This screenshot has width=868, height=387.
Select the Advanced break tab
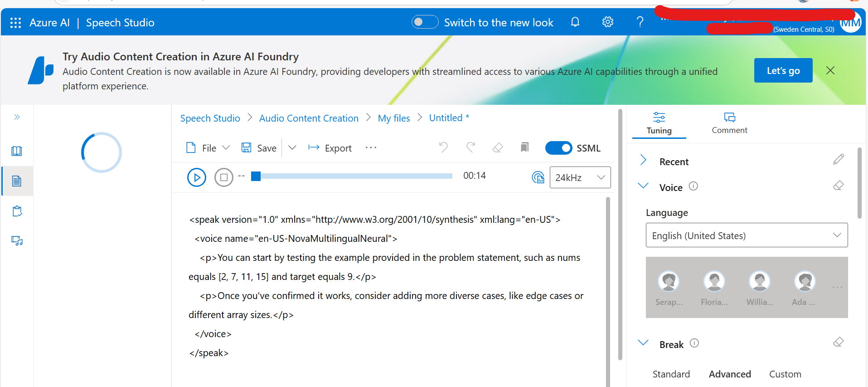coord(730,374)
